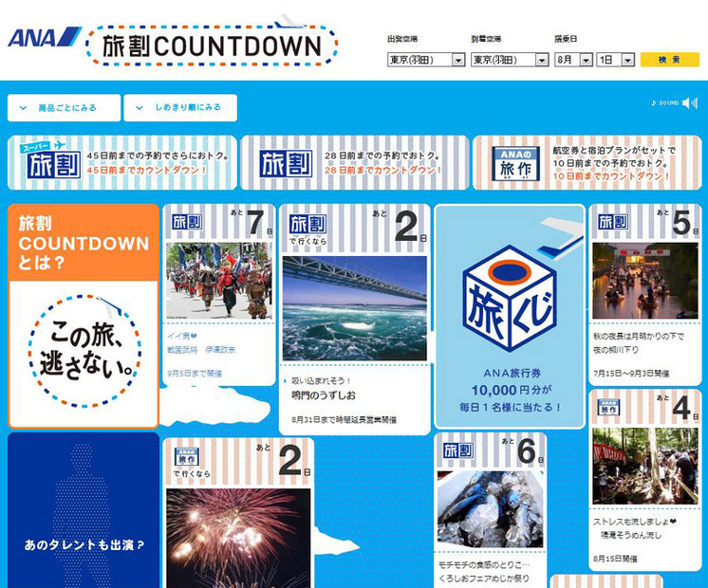The height and width of the screenshot is (588, 708).
Task: Open the boarding day dropdown
Action: click(615, 60)
